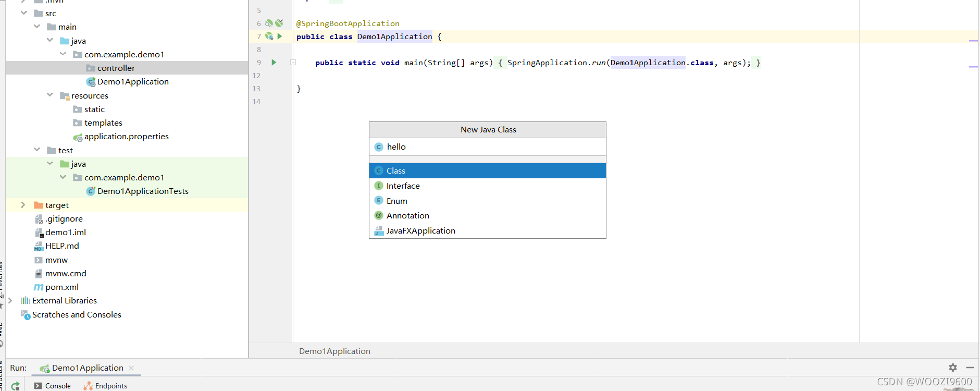Collapse the src folder

(24, 13)
